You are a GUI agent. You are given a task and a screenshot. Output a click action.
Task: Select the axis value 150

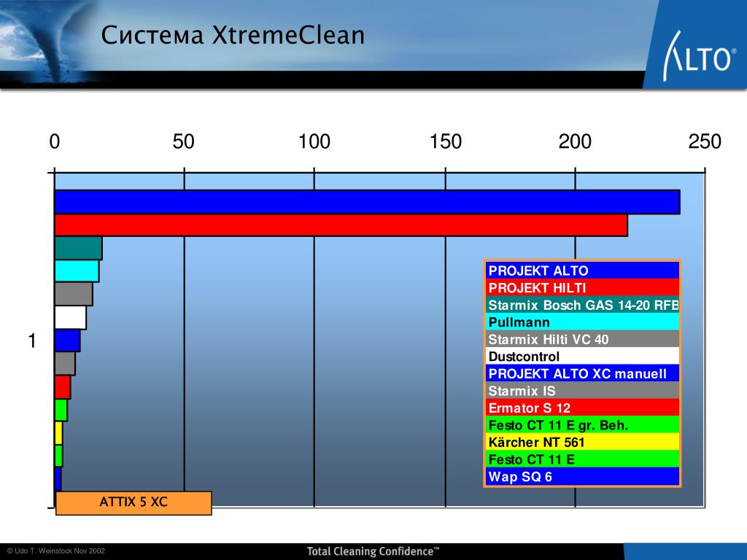(446, 141)
